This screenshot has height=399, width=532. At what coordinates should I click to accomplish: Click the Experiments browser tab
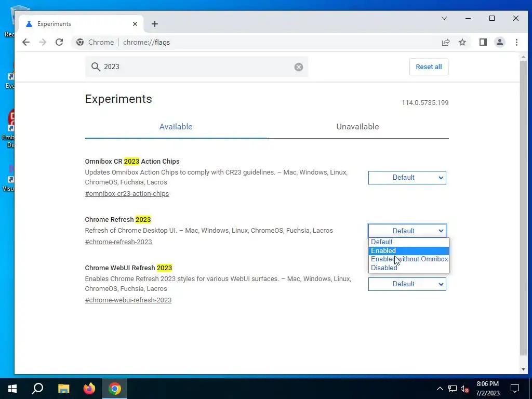point(82,24)
